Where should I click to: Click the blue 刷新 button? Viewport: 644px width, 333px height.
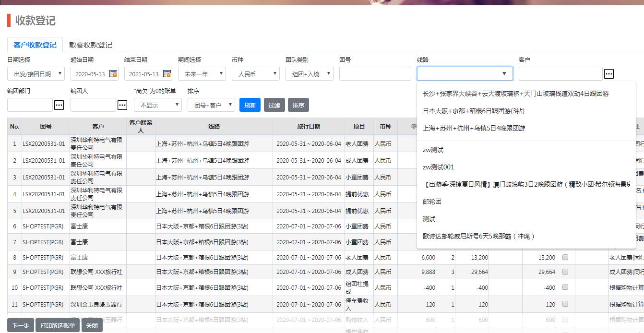click(250, 105)
